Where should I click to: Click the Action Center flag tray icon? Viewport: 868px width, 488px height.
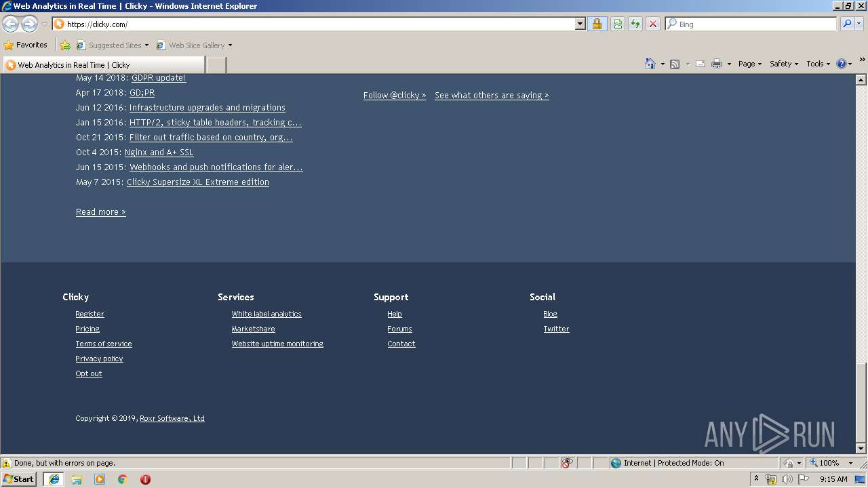point(804,479)
